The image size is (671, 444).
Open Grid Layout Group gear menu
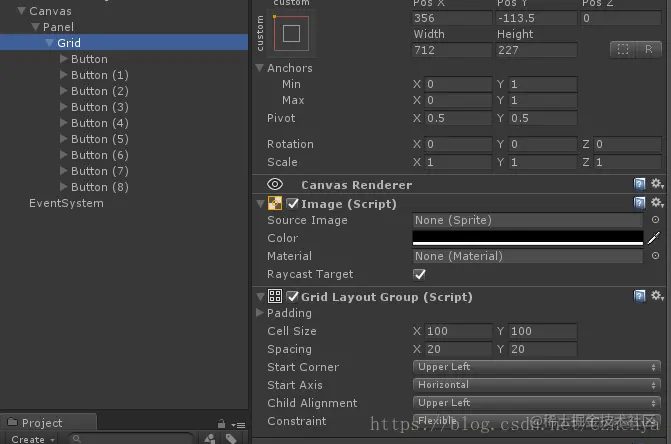[x=657, y=296]
